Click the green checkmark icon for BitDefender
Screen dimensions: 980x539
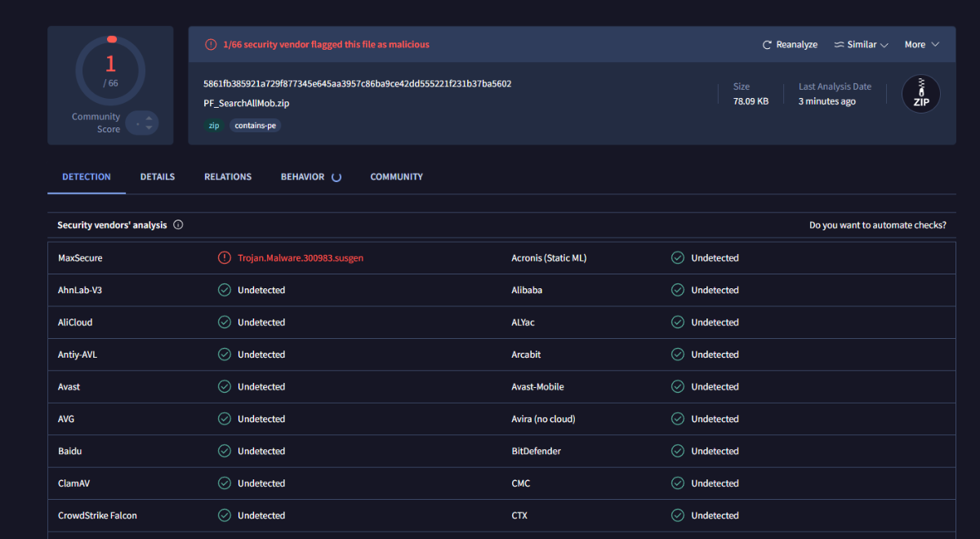tap(677, 451)
